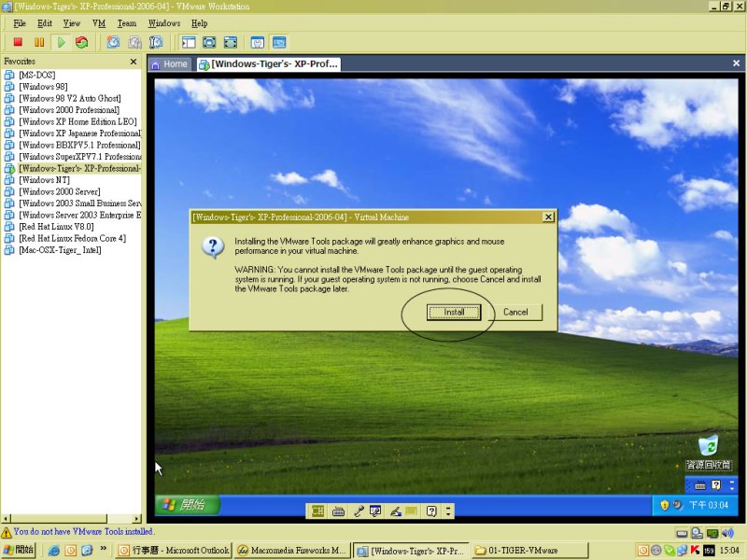The height and width of the screenshot is (560, 747).
Task: Close the current VM tab with X
Action: click(736, 63)
